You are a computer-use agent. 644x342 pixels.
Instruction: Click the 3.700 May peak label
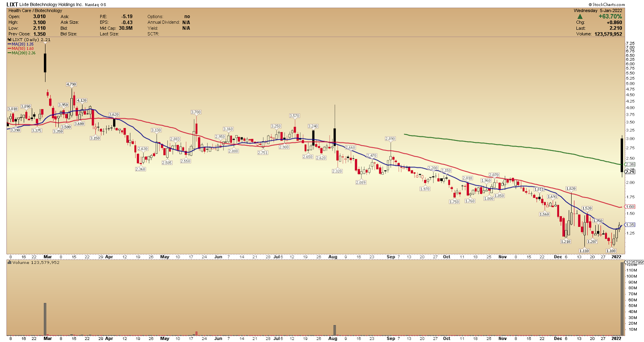[196, 112]
